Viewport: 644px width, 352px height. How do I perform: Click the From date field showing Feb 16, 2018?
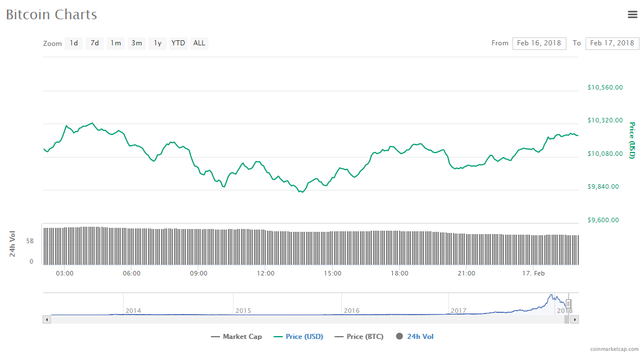click(x=539, y=43)
